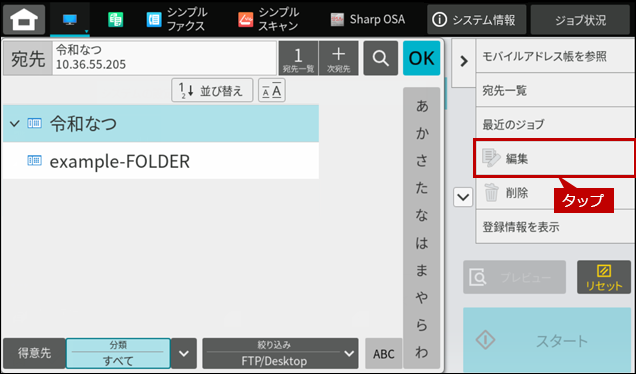Screen dimensions: 636x374
Task: Expand the 分類 category dropdown arrow
Action: click(184, 353)
